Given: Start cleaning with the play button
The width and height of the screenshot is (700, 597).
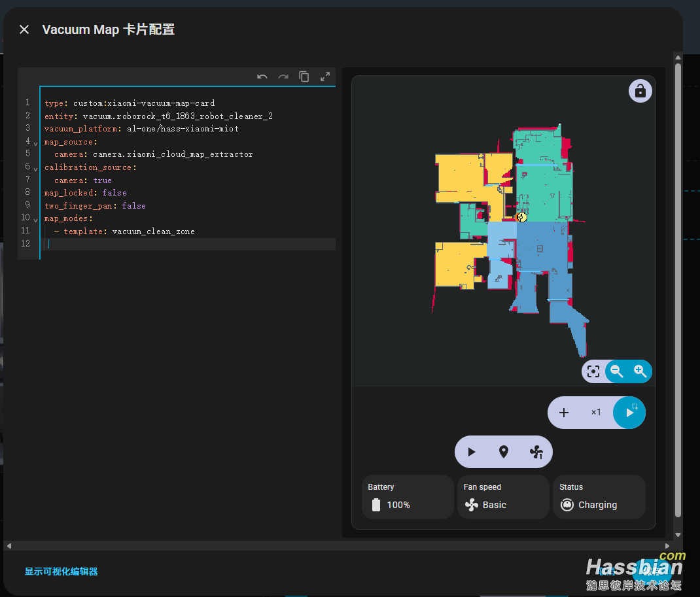Looking at the screenshot, I should (x=472, y=452).
